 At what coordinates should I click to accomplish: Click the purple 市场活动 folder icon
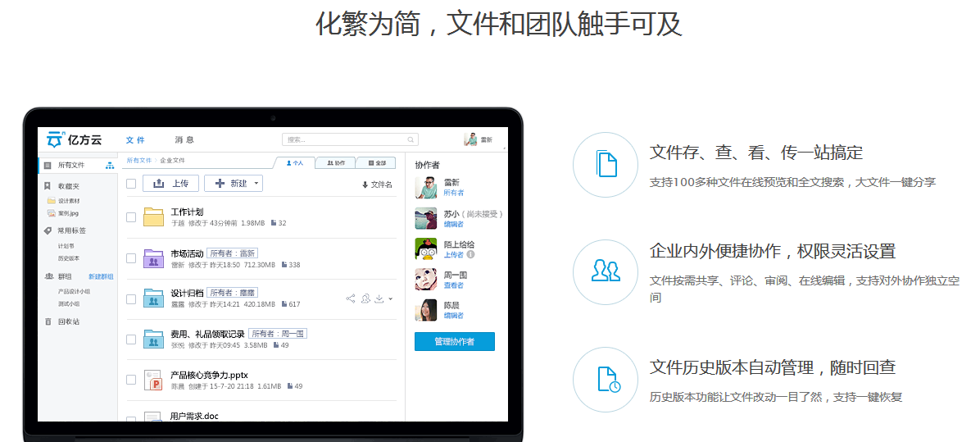[153, 258]
